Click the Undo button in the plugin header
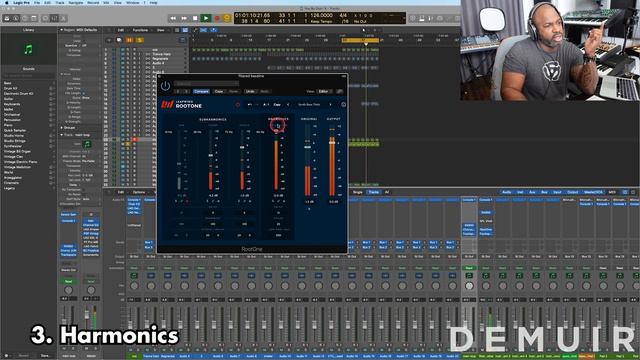This screenshot has height=360, width=640. [250, 91]
